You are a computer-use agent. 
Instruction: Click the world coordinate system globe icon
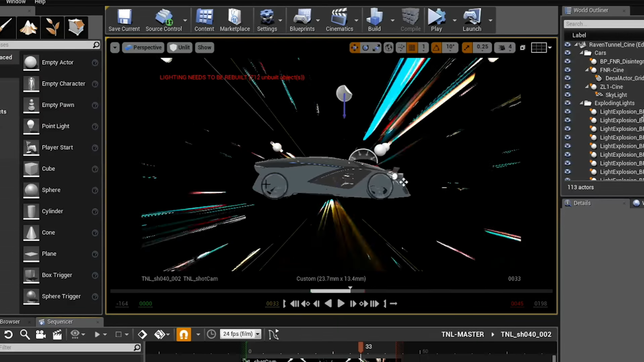click(388, 47)
